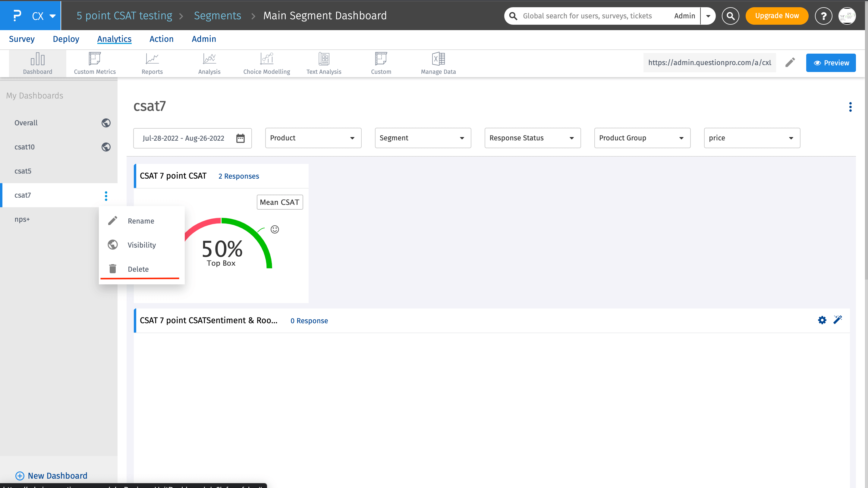
Task: Open the price filter dropdown
Action: 752,138
